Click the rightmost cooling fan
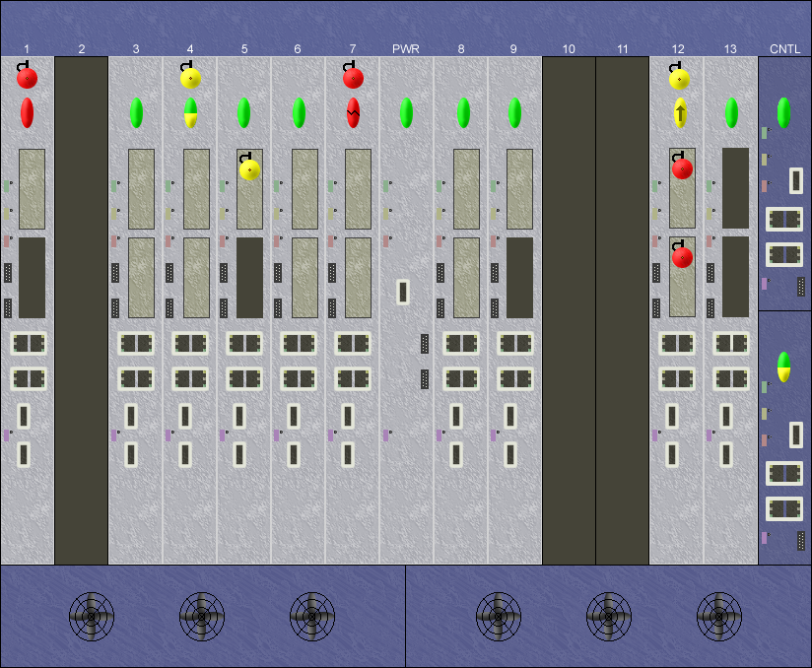The height and width of the screenshot is (668, 812). [719, 616]
